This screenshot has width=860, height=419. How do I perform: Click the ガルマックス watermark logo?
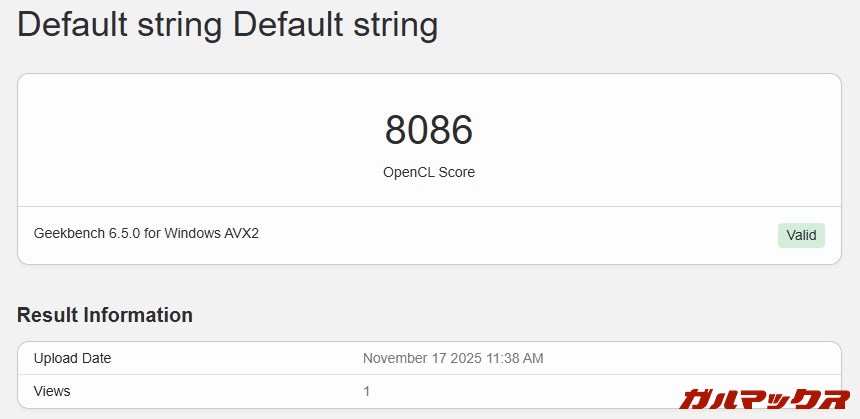764,398
